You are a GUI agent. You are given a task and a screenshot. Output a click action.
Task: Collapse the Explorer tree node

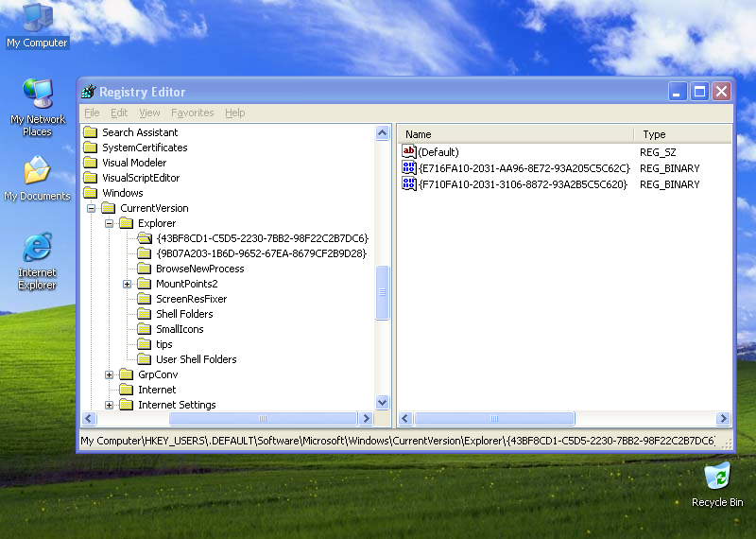tap(109, 223)
